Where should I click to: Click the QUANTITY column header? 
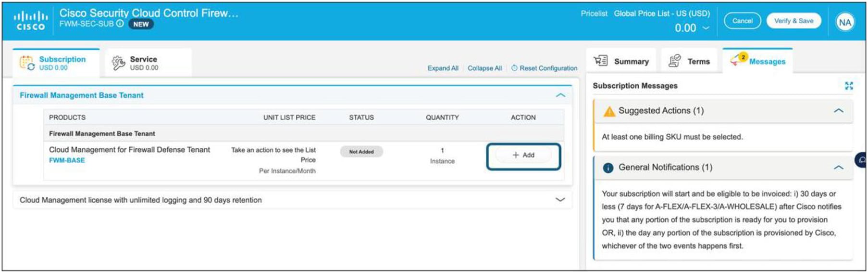tap(442, 117)
